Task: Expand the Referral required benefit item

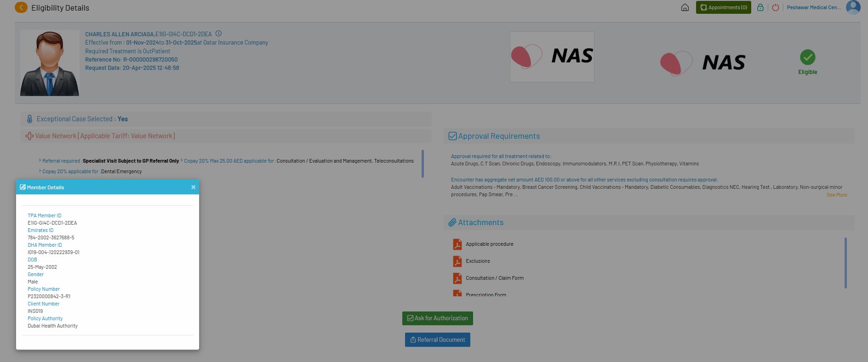Action: (x=61, y=161)
